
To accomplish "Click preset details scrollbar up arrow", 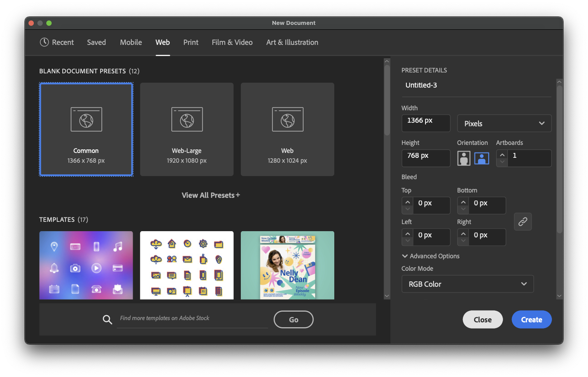I will [x=560, y=82].
